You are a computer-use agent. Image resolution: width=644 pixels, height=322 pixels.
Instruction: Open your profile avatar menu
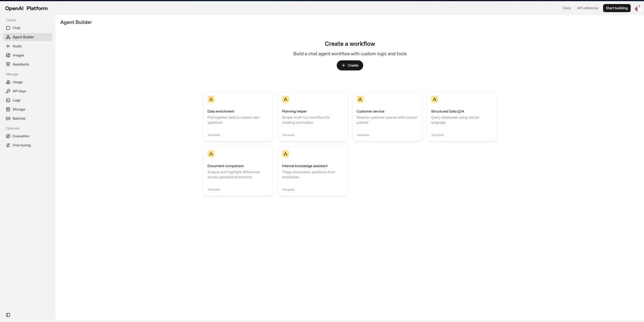tap(637, 8)
